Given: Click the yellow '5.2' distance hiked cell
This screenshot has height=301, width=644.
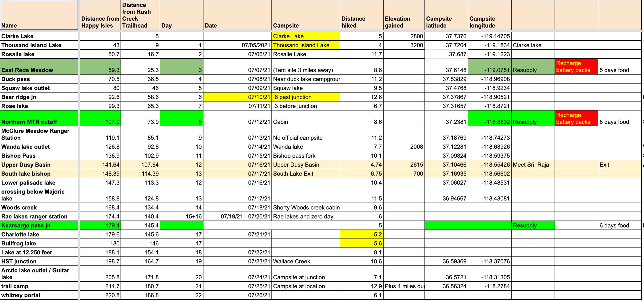Looking at the screenshot, I should point(362,234).
